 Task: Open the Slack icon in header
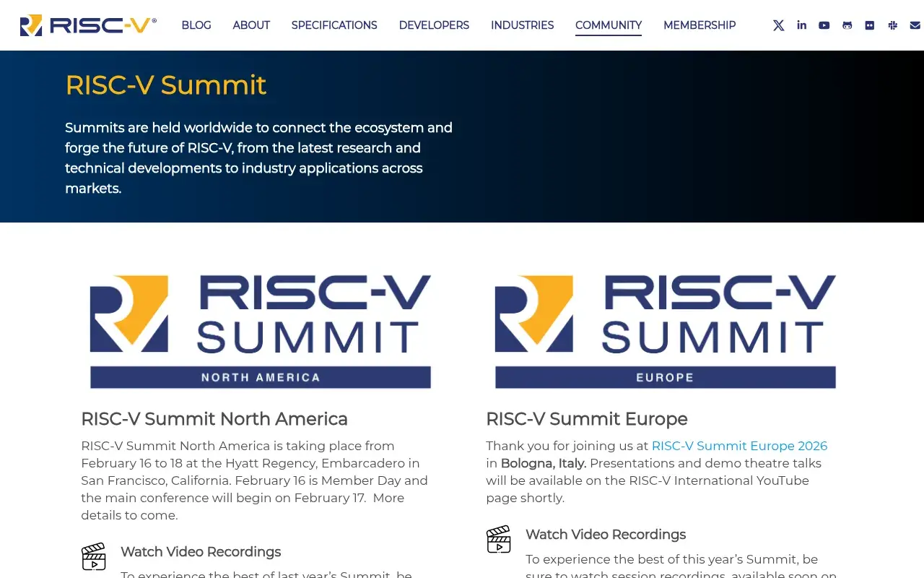click(x=892, y=25)
